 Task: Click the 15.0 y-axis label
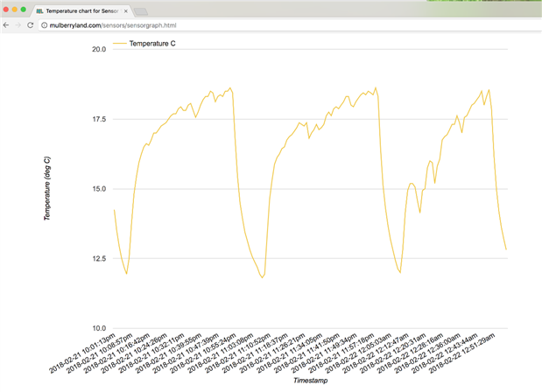(x=99, y=189)
